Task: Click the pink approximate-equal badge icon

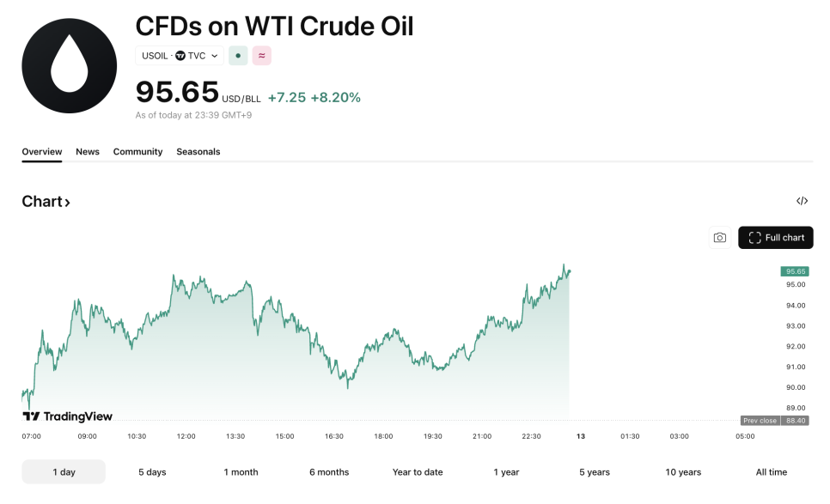Action: (261, 56)
